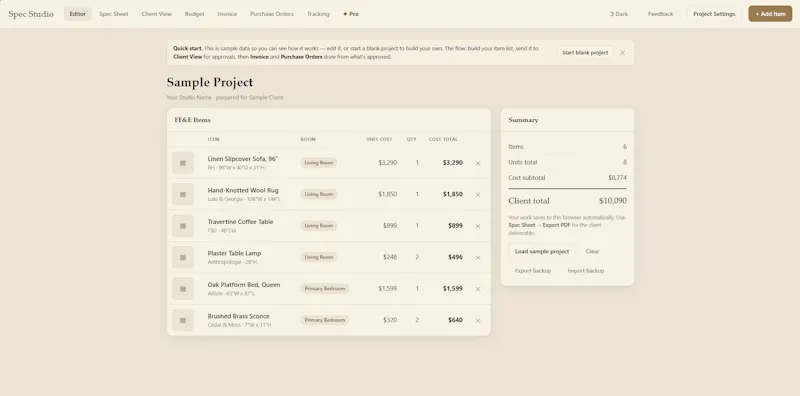Click the $248 unit cost of the lamp
Image resolution: width=800 pixels, height=396 pixels.
(390, 257)
